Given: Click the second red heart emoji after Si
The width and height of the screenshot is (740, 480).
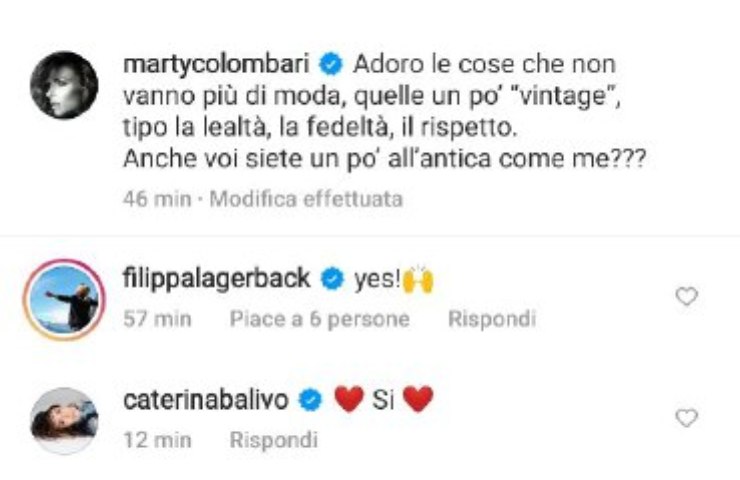Looking at the screenshot, I should tap(418, 399).
